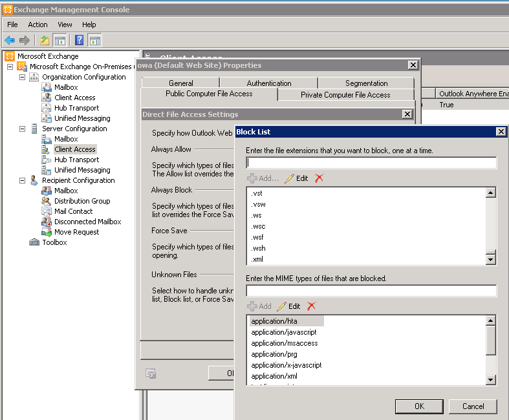509x420 pixels.
Task: Switch to the Authentication tab
Action: [269, 83]
